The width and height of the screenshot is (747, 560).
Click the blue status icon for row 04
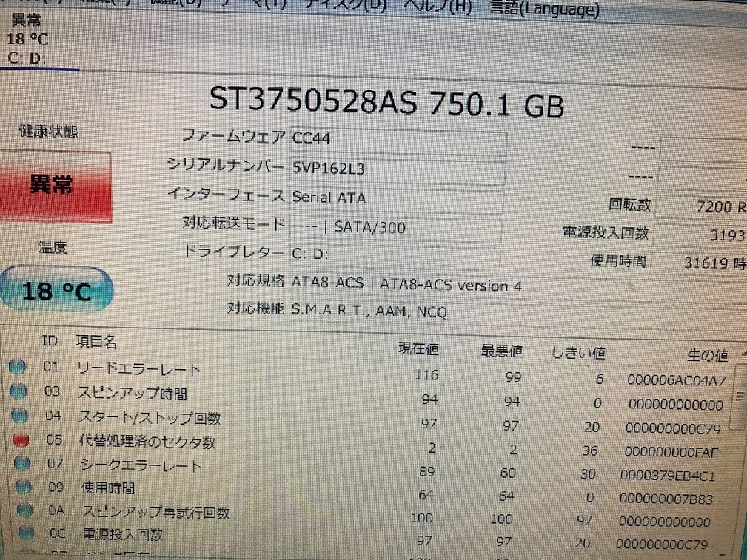pos(20,416)
